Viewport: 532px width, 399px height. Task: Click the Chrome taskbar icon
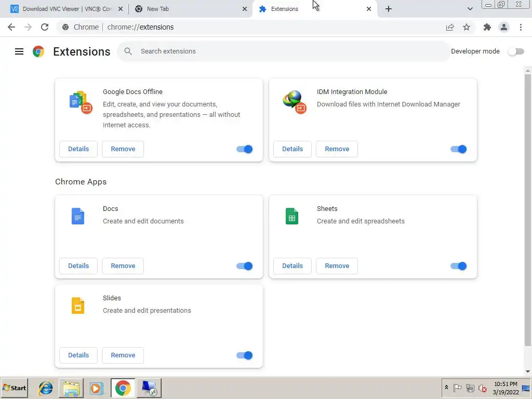coord(123,388)
